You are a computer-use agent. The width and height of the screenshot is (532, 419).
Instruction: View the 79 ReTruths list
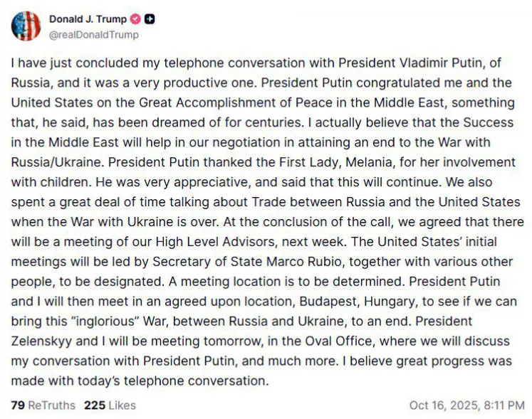click(x=43, y=405)
